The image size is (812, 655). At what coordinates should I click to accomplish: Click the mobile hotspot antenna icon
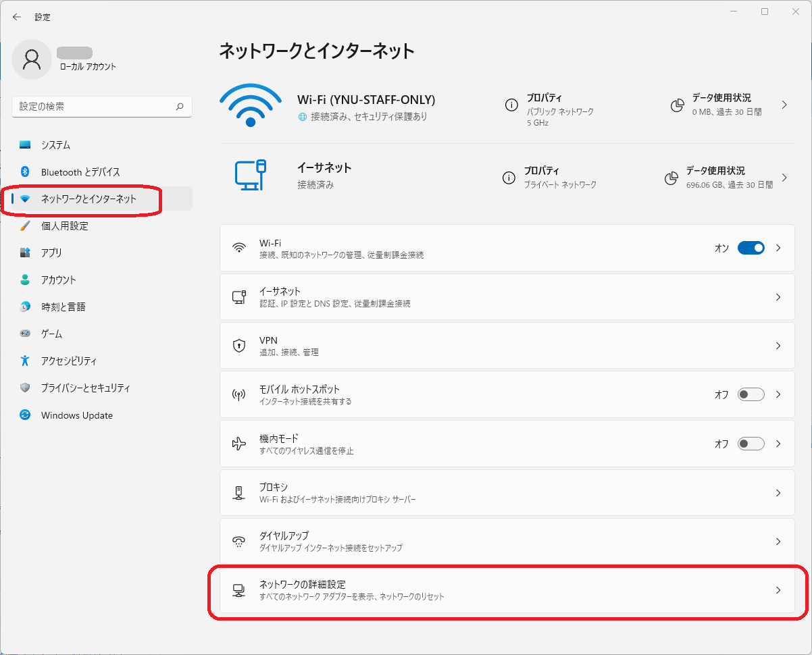coord(238,395)
